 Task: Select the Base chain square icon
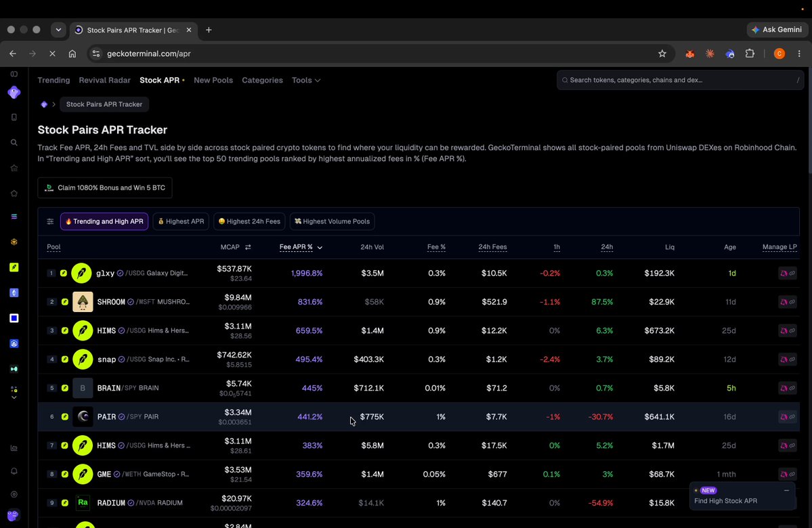(14, 318)
